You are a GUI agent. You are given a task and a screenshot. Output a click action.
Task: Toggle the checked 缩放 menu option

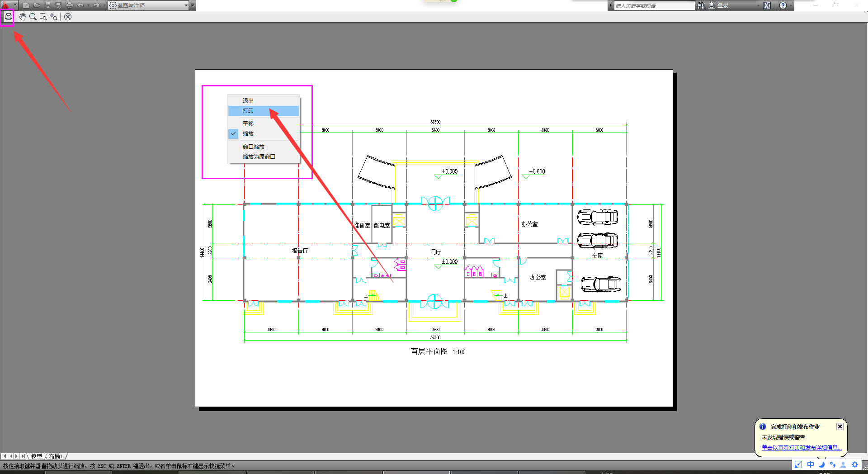[x=264, y=134]
